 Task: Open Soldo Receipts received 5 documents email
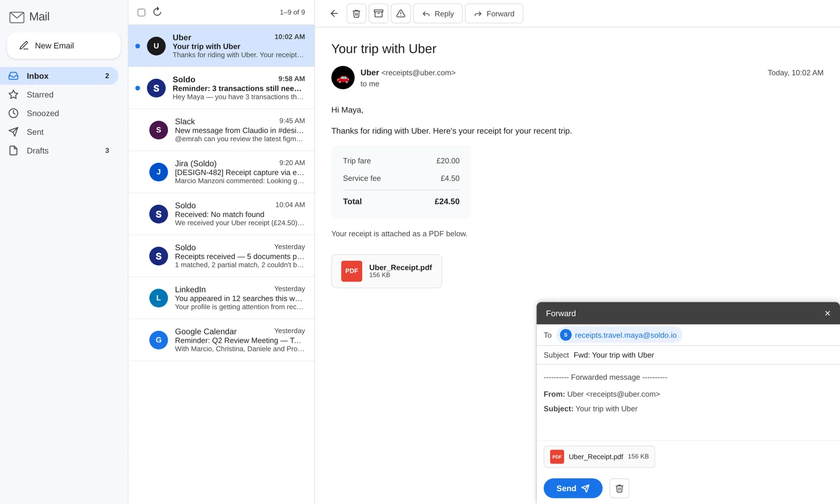point(222,256)
